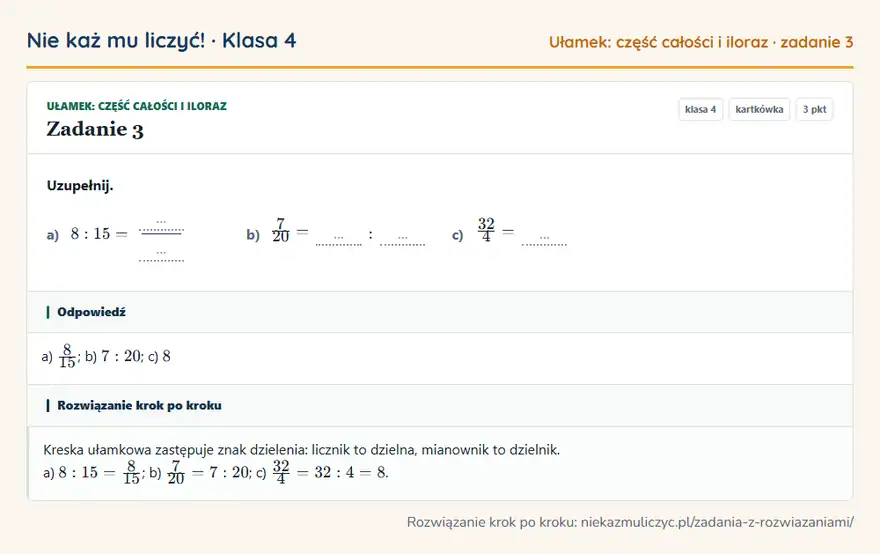The image size is (880, 554).
Task: Click the fraction 32/4 in part c of the exercise
Action: (486, 230)
